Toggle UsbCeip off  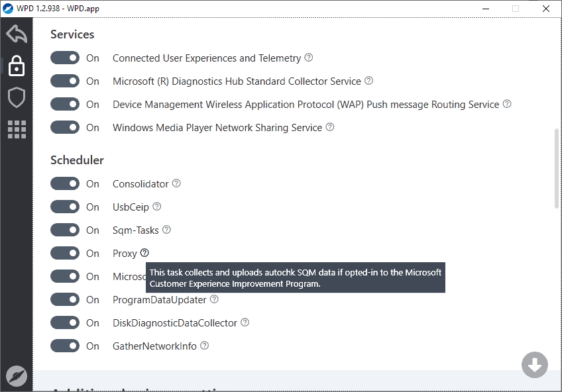[64, 207]
